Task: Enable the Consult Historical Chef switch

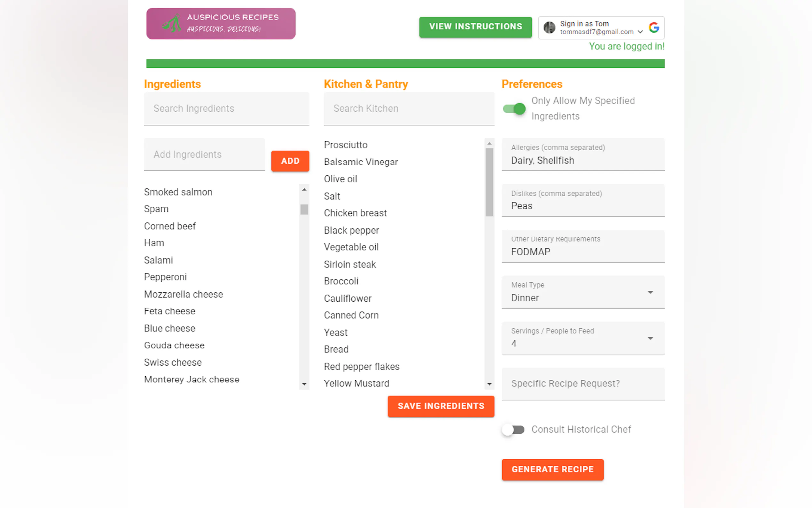Action: 513,429
